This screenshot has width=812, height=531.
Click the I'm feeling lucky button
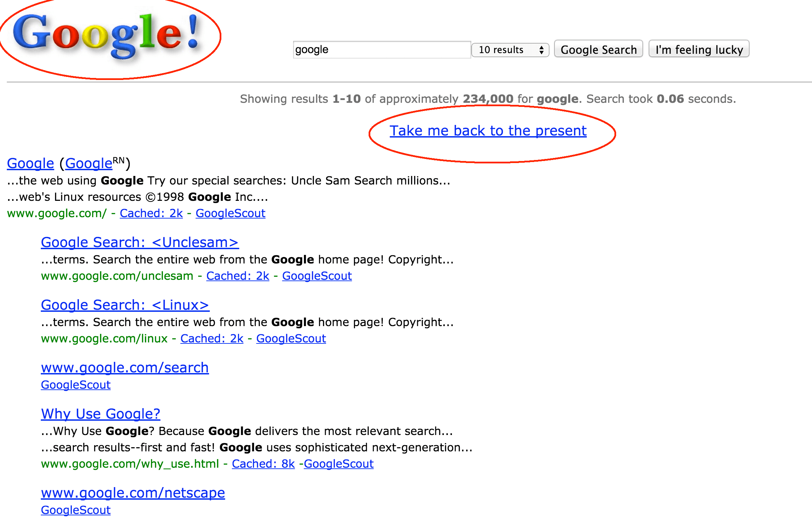[x=698, y=49]
